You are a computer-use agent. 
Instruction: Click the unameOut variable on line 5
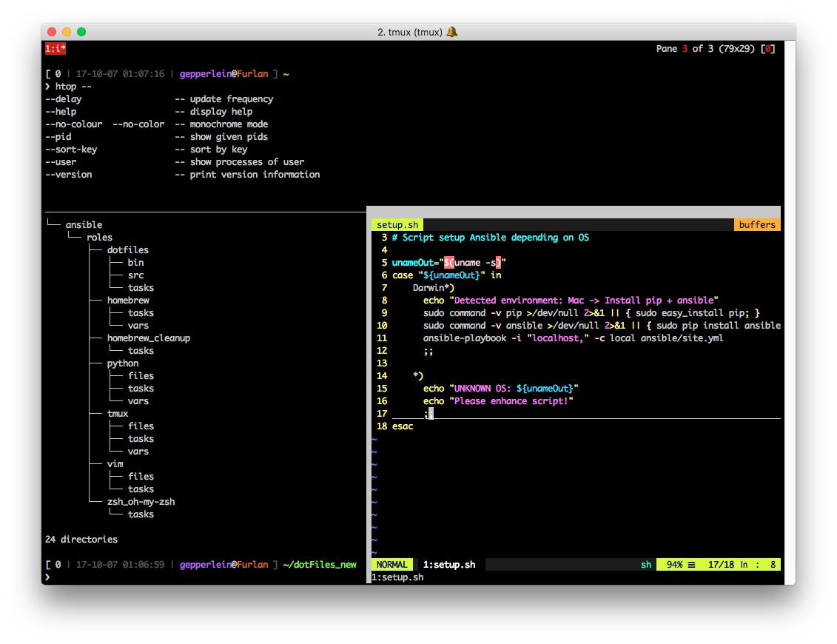coord(413,262)
